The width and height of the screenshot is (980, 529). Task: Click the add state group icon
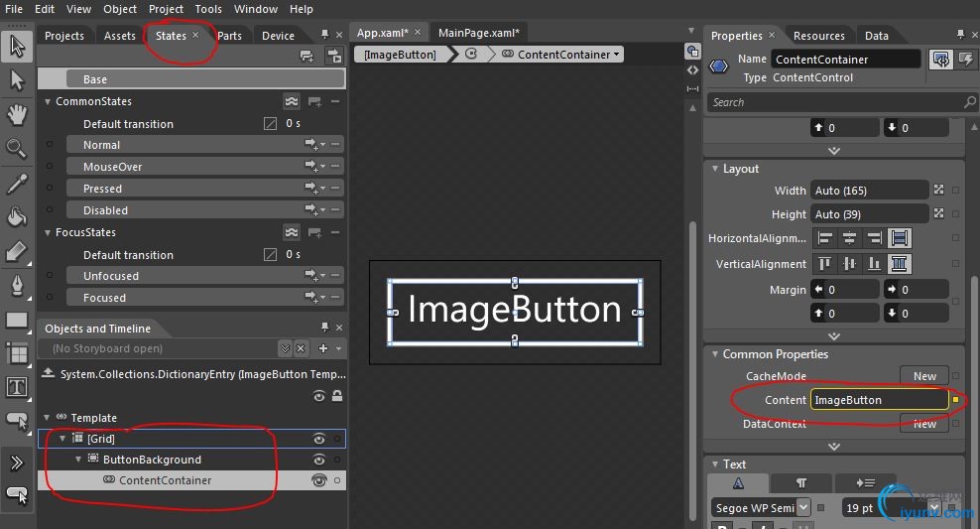pyautogui.click(x=306, y=57)
